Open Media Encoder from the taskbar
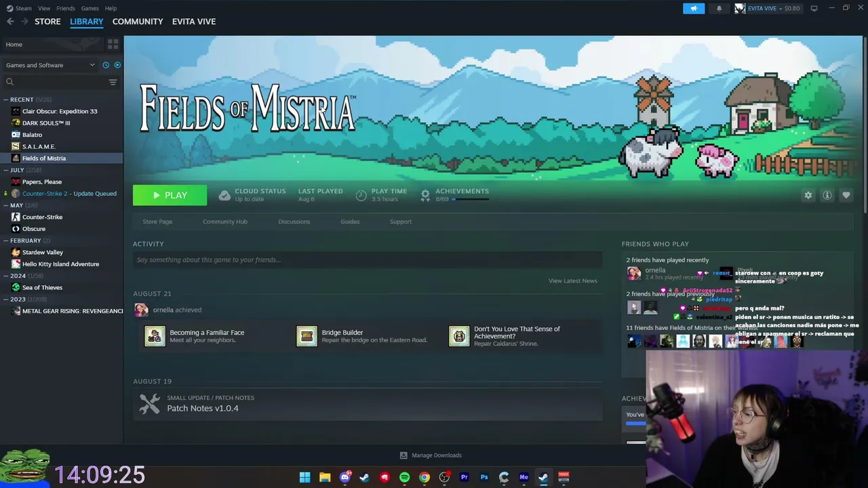 click(524, 477)
